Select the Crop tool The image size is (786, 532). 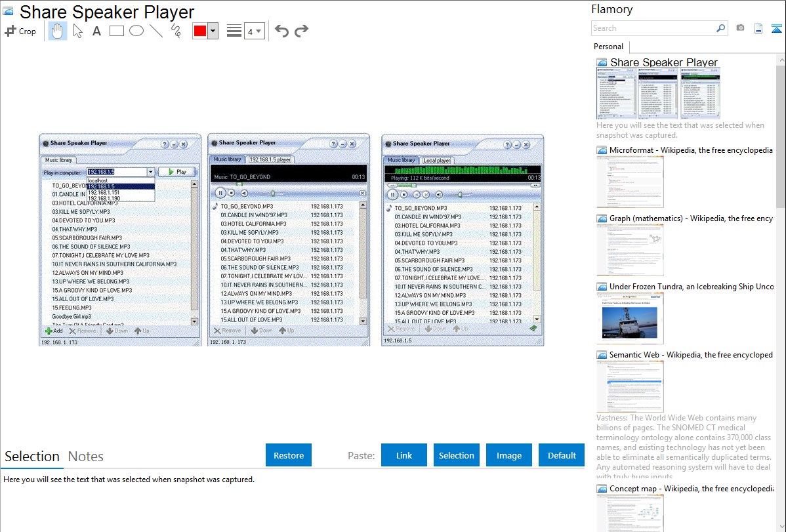20,31
